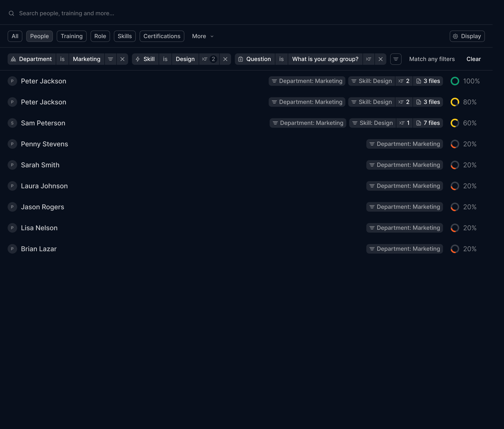Click Sam Peterson's 60% progress ring
The image size is (504, 429).
tap(455, 123)
